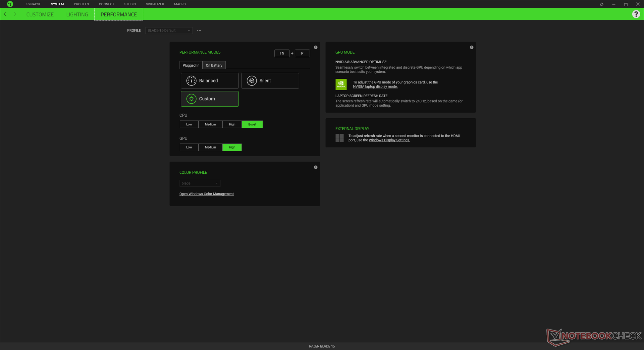Go back with the left arrow
The height and width of the screenshot is (350, 644).
pos(5,14)
